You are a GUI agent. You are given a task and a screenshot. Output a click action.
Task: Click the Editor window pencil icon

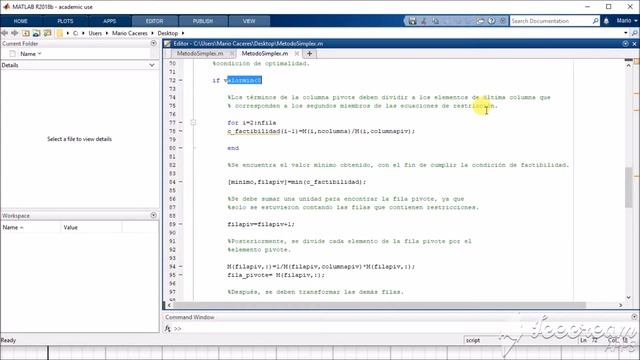(167, 44)
